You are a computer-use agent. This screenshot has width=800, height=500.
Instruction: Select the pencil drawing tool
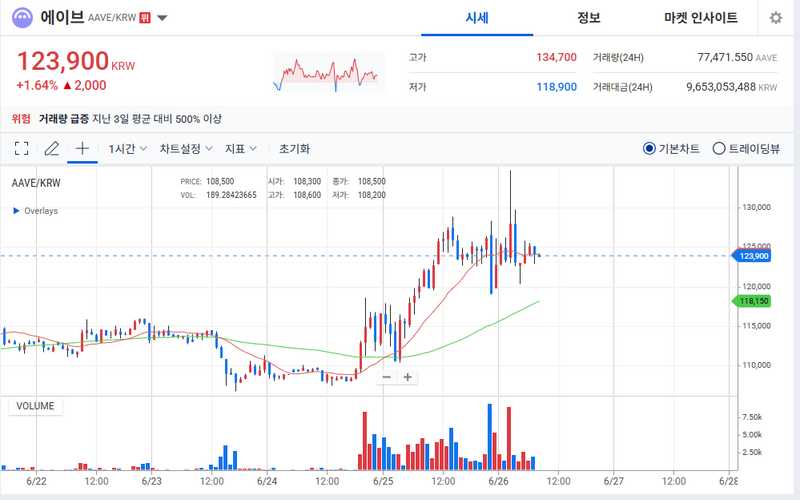(52, 148)
